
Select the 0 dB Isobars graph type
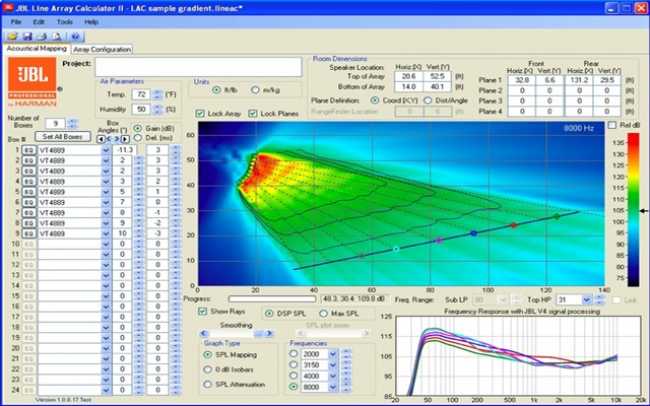pyautogui.click(x=207, y=369)
